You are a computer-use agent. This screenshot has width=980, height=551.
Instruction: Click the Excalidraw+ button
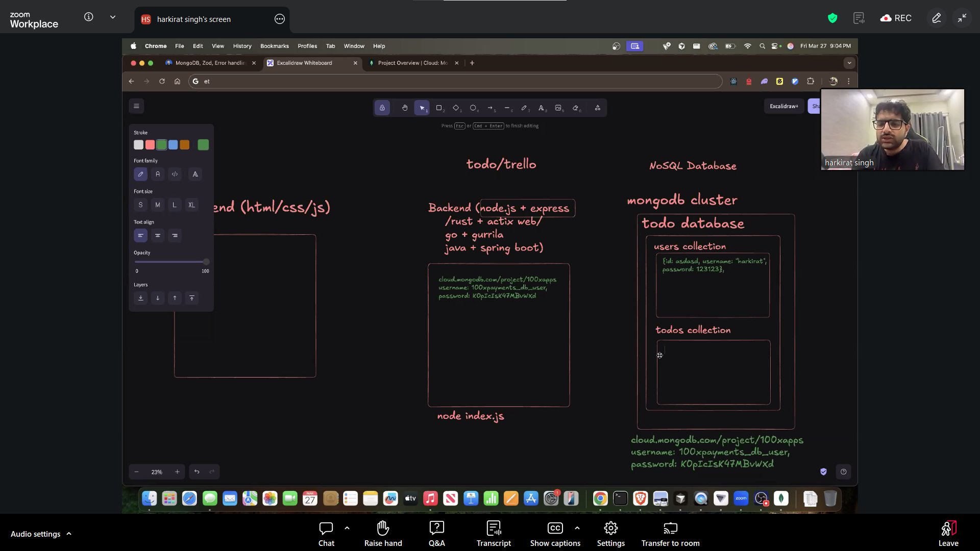pos(783,106)
